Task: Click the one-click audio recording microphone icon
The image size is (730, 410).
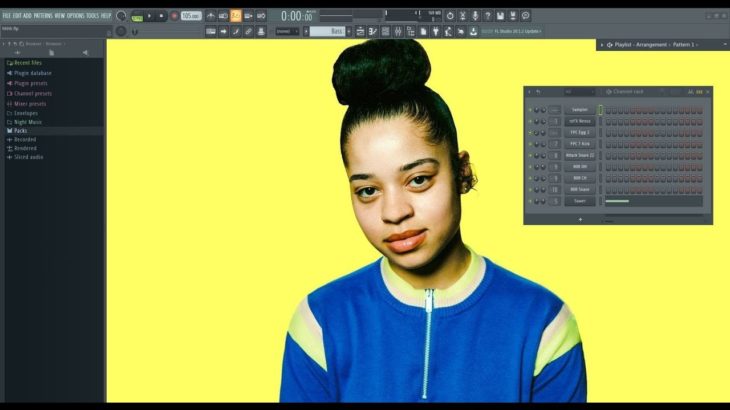Action: pos(475,16)
